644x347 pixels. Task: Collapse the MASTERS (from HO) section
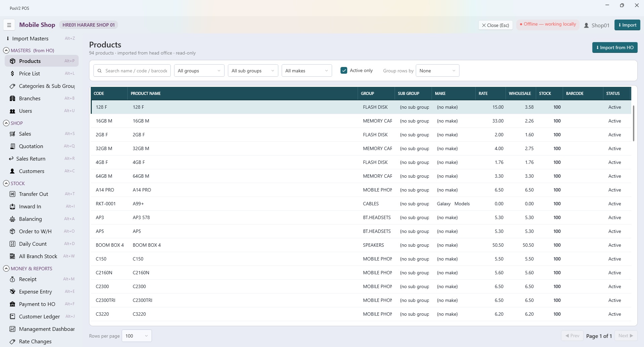click(x=6, y=50)
